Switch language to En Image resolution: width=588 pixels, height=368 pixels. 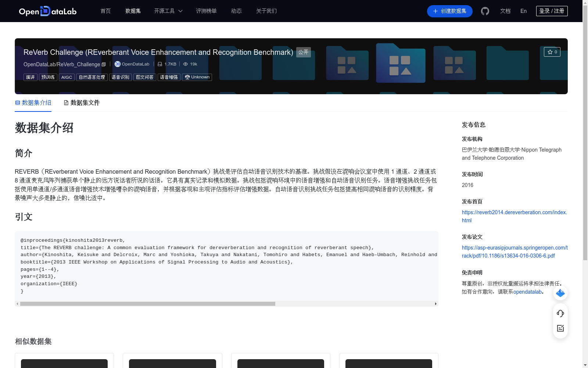523,11
